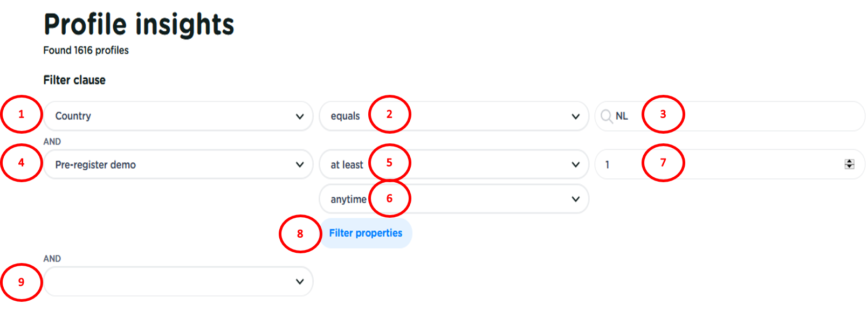Decrease the count with the stepper down arrow

849,167
